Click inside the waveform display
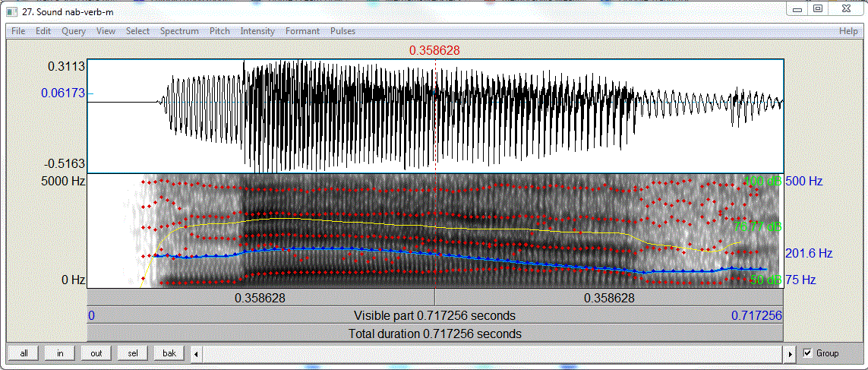Viewport: 868px width, 370px height. point(435,115)
